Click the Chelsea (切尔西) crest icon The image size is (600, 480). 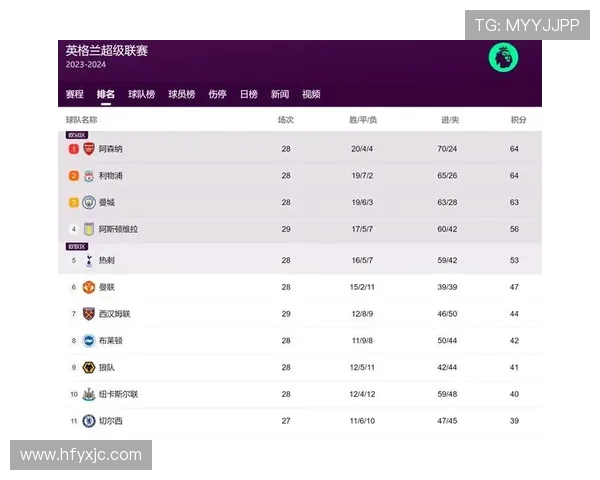(89, 421)
